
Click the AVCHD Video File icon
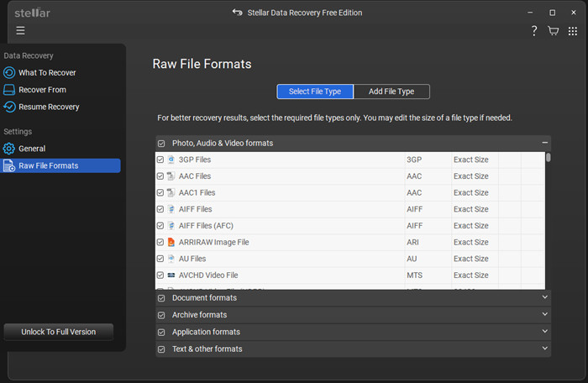[171, 275]
